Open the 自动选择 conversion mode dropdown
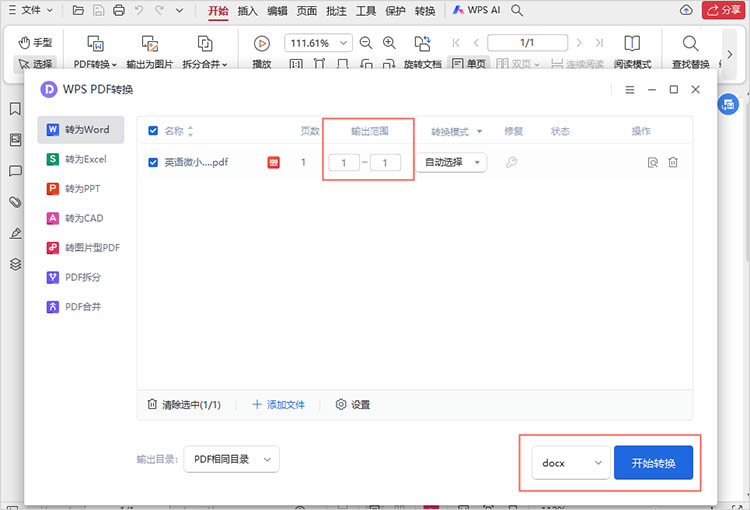750x510 pixels. point(451,163)
